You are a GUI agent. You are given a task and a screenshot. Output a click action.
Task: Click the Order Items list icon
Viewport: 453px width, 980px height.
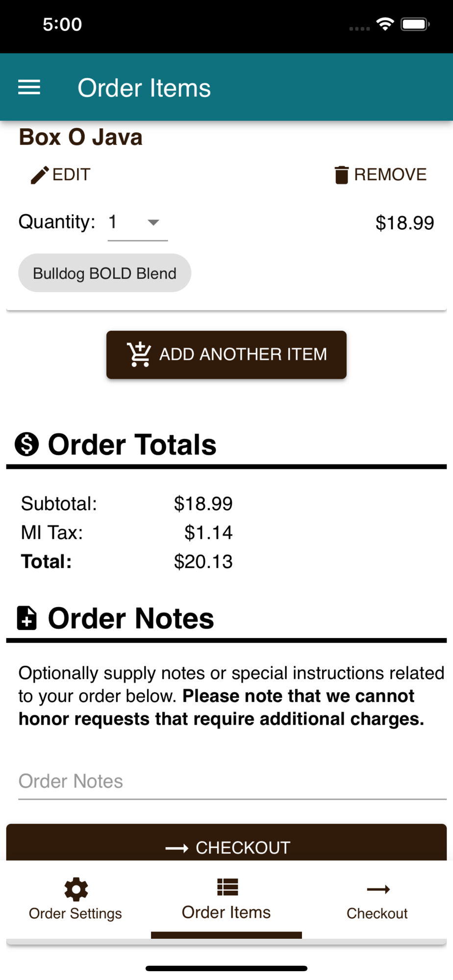(227, 887)
